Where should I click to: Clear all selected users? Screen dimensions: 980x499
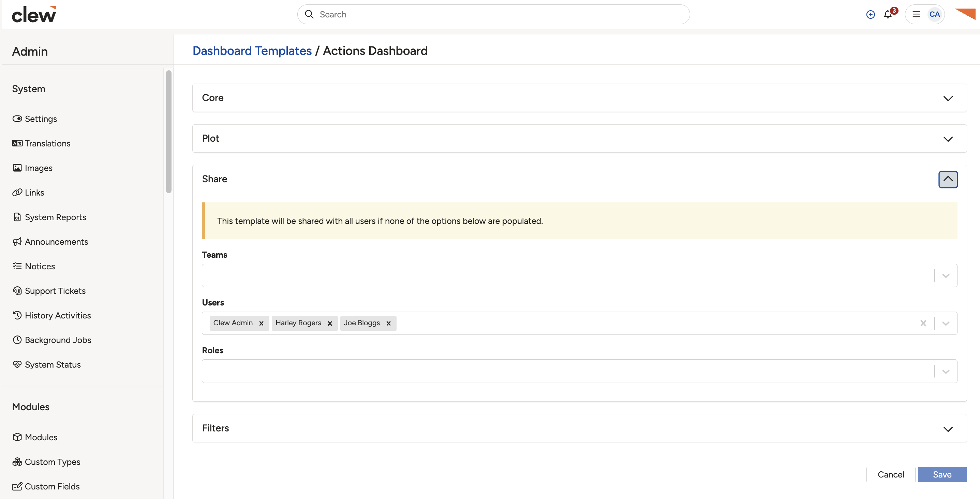(923, 324)
